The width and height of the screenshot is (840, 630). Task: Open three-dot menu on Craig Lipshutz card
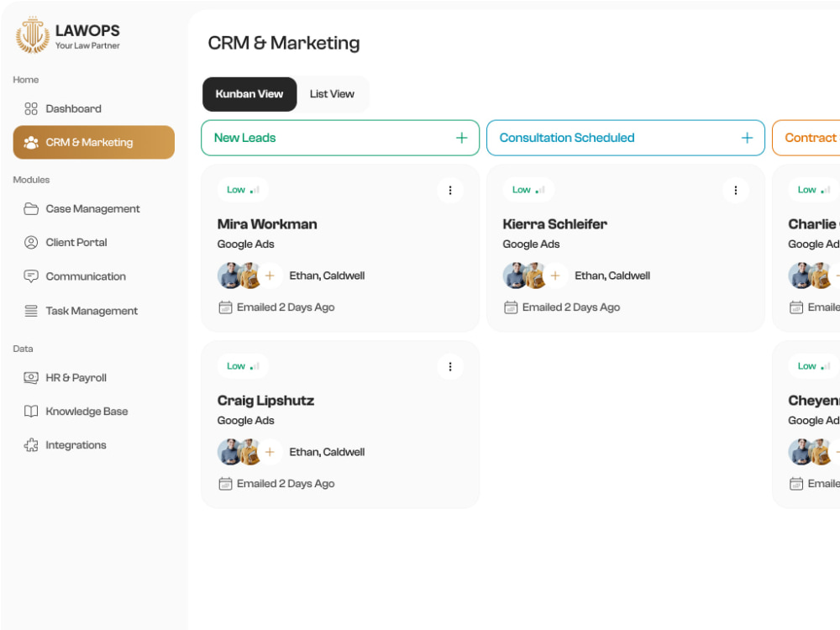tap(450, 366)
